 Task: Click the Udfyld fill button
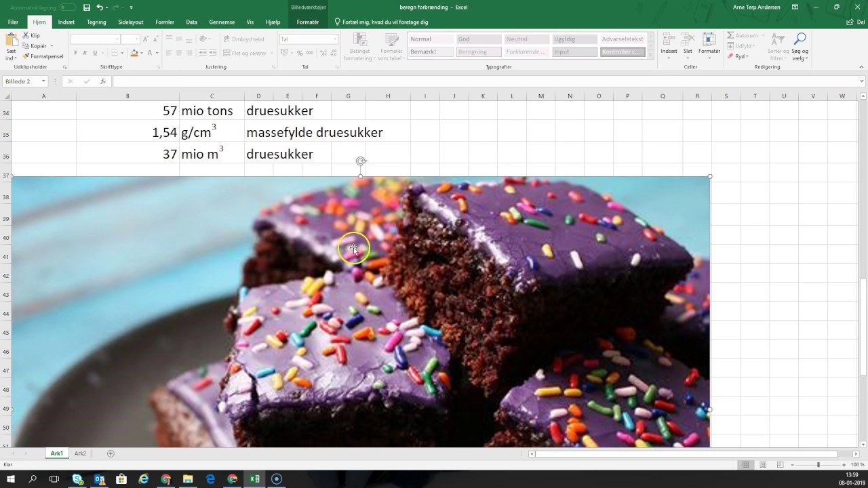pos(742,46)
